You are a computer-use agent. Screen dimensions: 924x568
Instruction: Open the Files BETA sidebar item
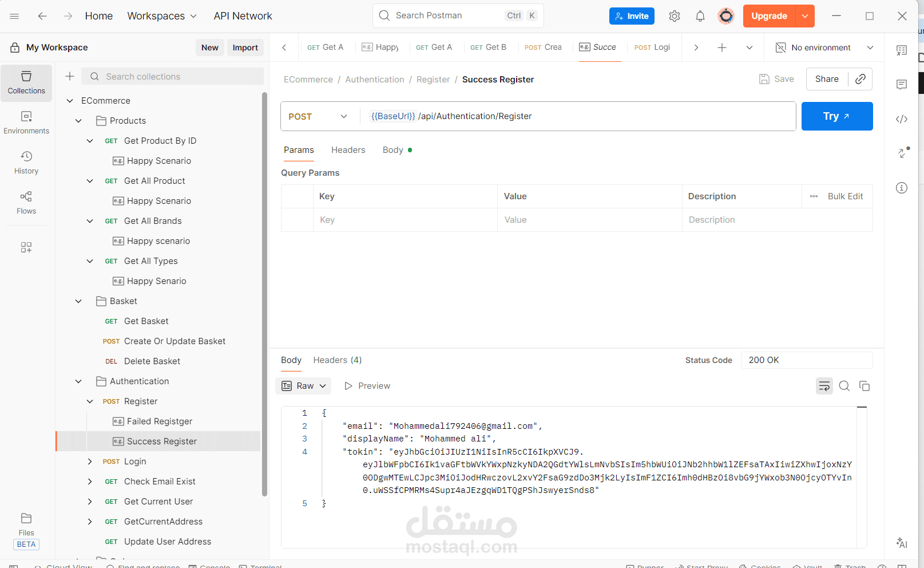click(26, 531)
